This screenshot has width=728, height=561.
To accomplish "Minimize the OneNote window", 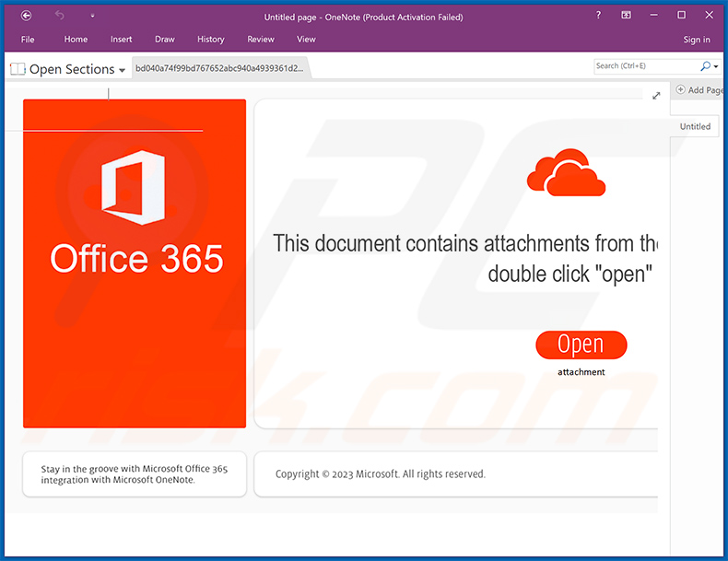I will pos(653,15).
